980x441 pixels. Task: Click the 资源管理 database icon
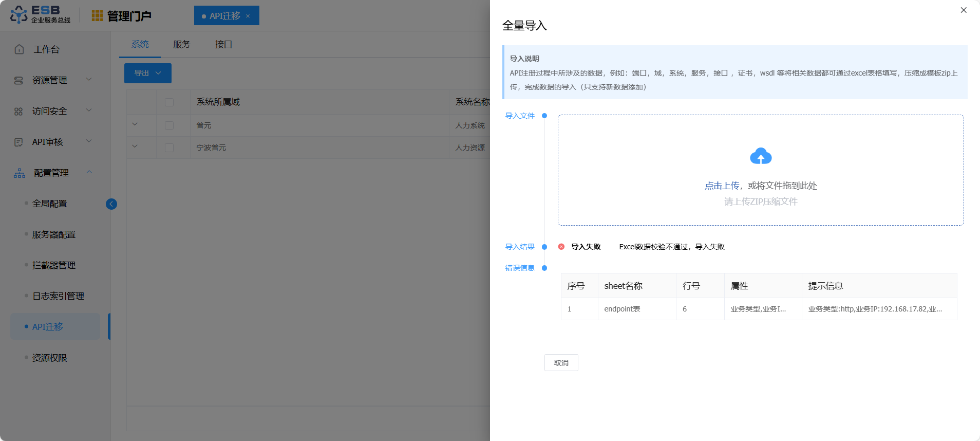point(18,81)
